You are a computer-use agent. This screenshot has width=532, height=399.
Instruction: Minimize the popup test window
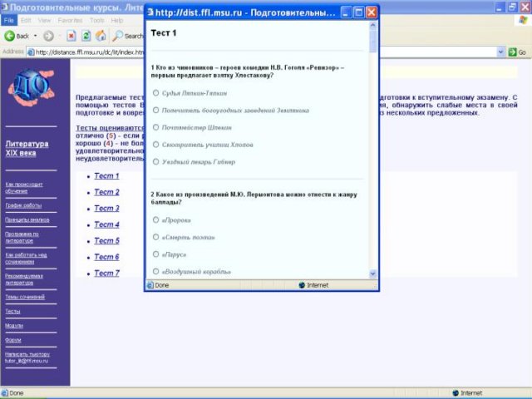click(x=346, y=12)
